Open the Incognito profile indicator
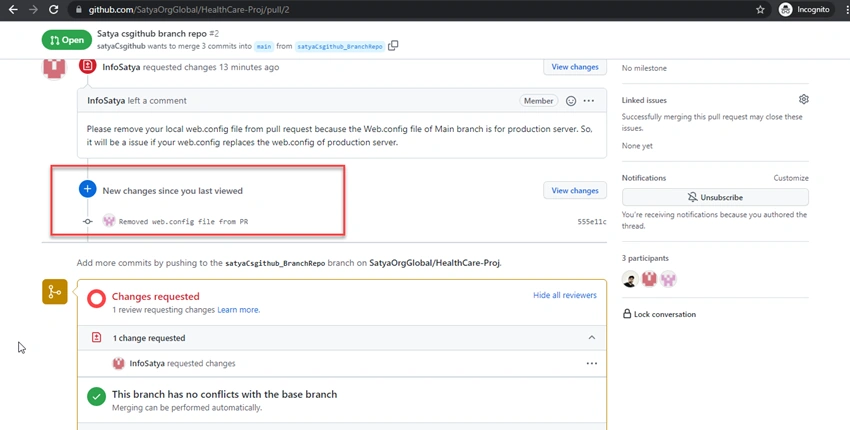Screen dimensions: 850x430 [804, 9]
